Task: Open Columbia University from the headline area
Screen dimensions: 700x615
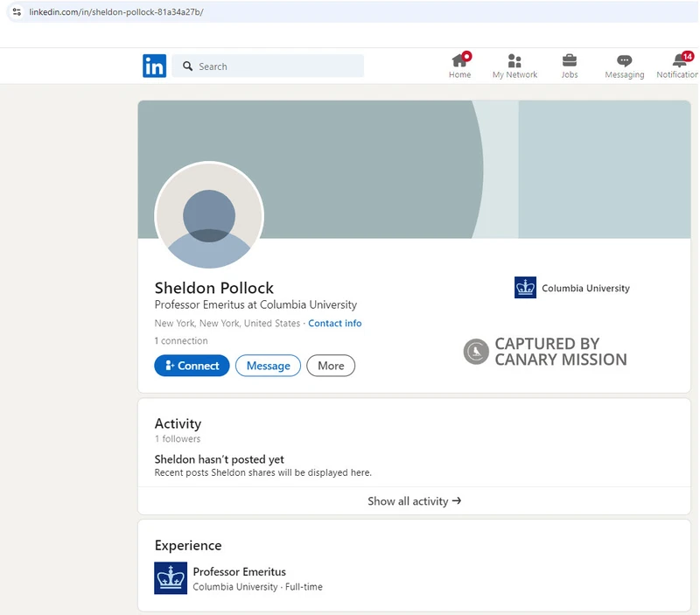Action: pyautogui.click(x=583, y=288)
